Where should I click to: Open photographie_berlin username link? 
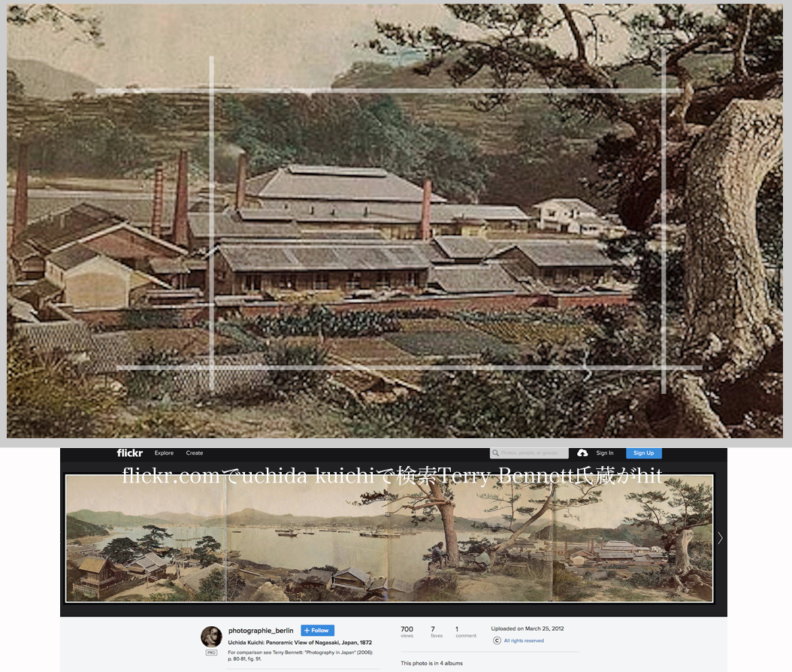(261, 631)
